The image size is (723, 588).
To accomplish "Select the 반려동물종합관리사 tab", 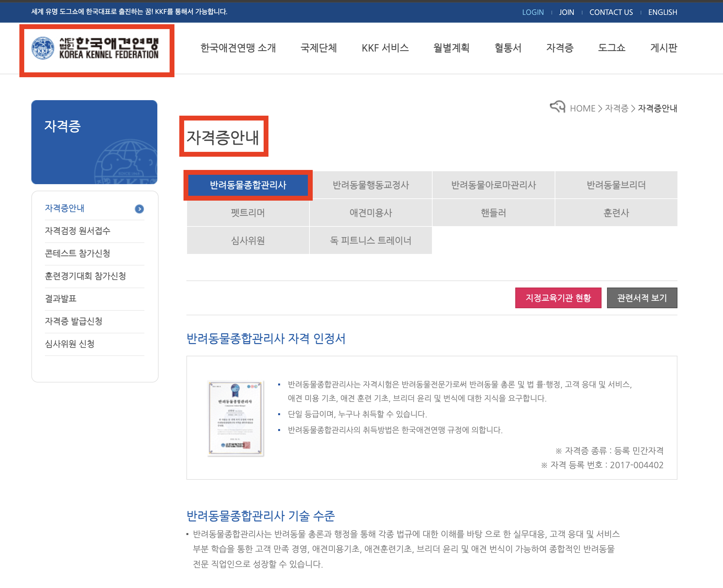I will [248, 185].
